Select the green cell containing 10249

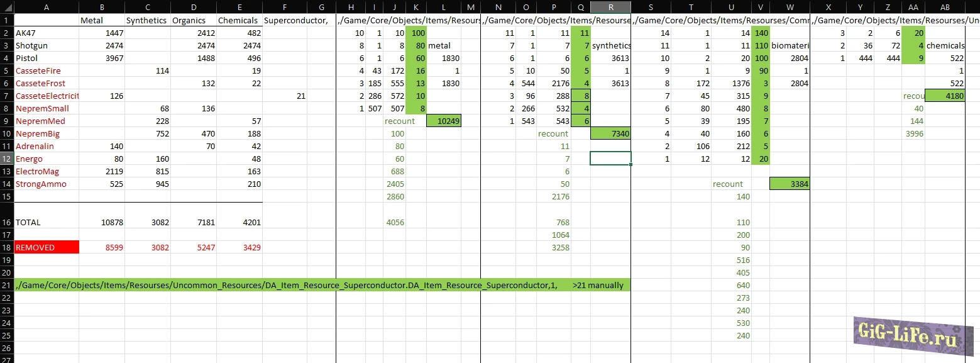[x=444, y=121]
